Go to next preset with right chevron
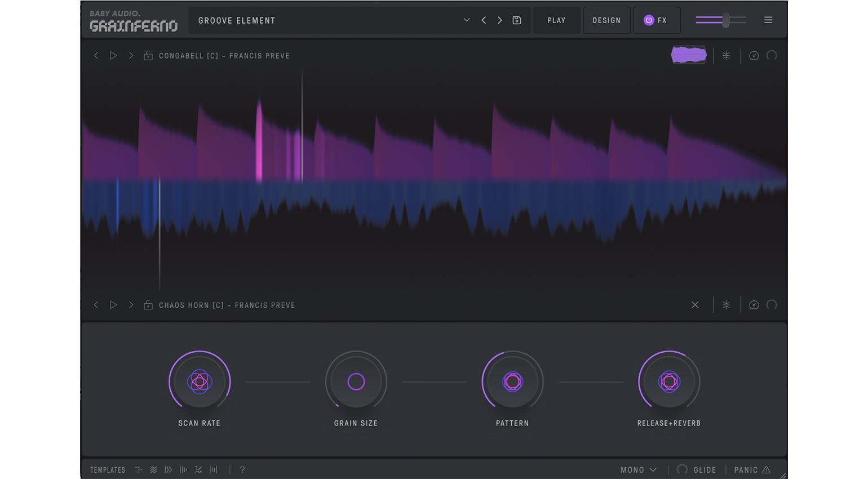This screenshot has height=479, width=868. point(499,20)
